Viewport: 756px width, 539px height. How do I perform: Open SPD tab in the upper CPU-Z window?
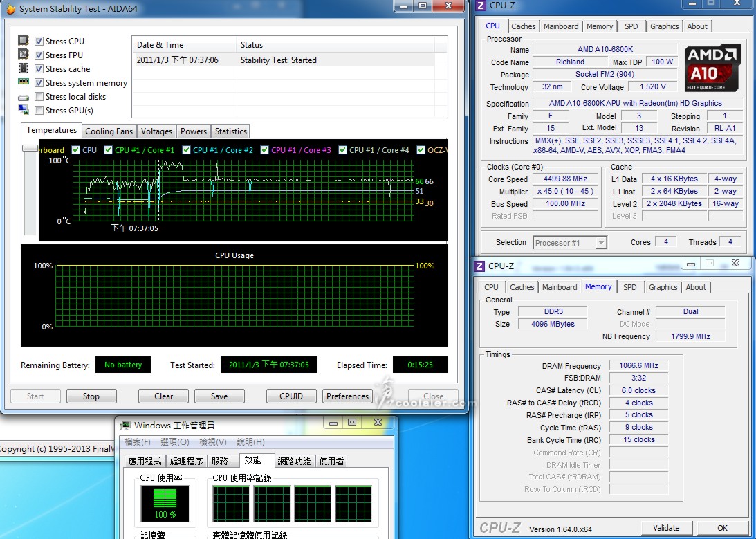point(631,26)
